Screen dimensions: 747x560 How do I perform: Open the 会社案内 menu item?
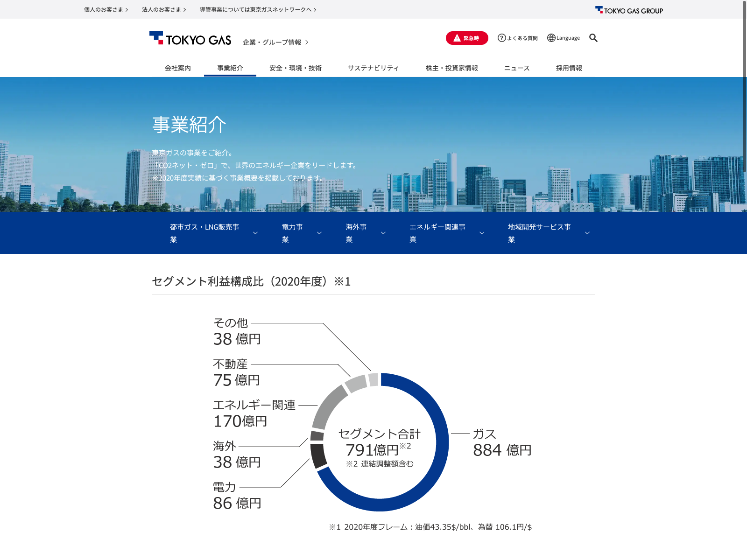[x=178, y=68]
